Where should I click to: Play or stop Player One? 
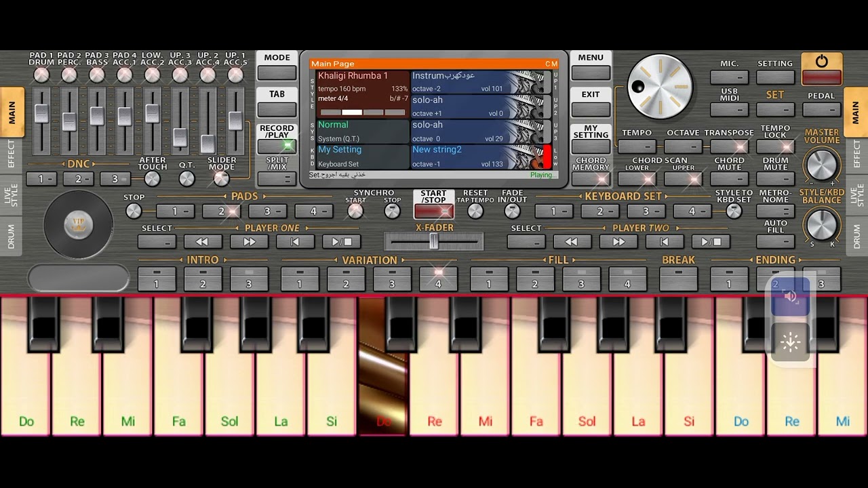coord(341,241)
